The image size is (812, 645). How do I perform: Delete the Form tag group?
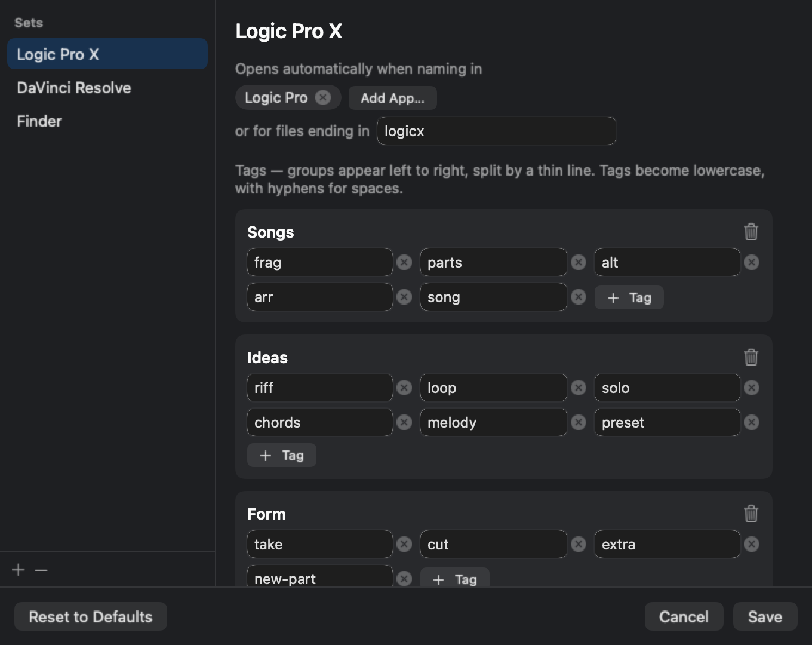tap(751, 514)
